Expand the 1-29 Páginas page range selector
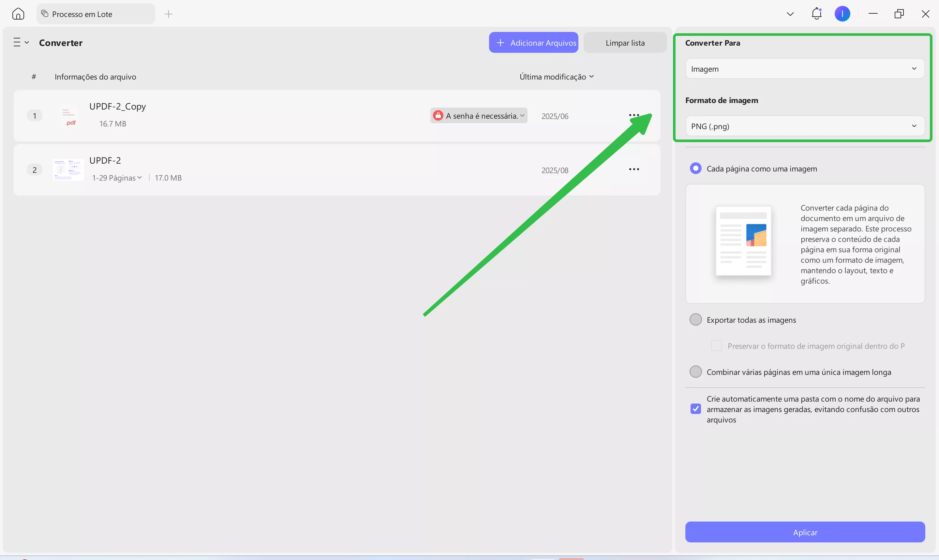This screenshot has height=560, width=939. point(117,177)
